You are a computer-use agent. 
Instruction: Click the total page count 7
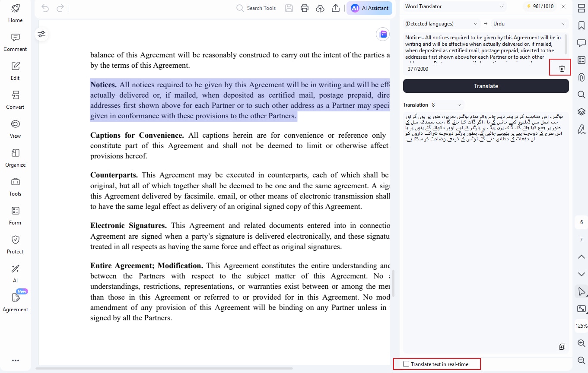click(x=582, y=240)
